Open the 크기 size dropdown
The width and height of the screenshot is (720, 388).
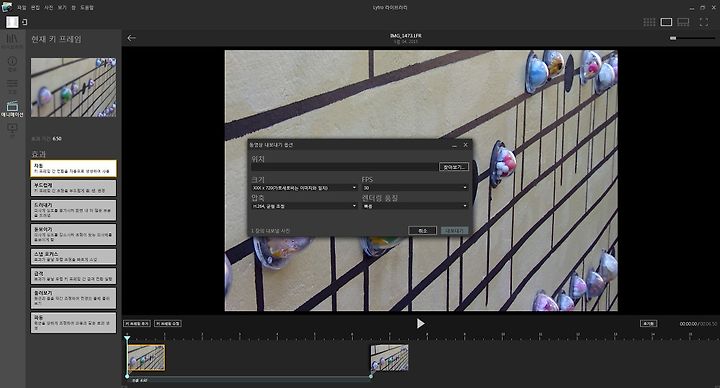tap(304, 188)
